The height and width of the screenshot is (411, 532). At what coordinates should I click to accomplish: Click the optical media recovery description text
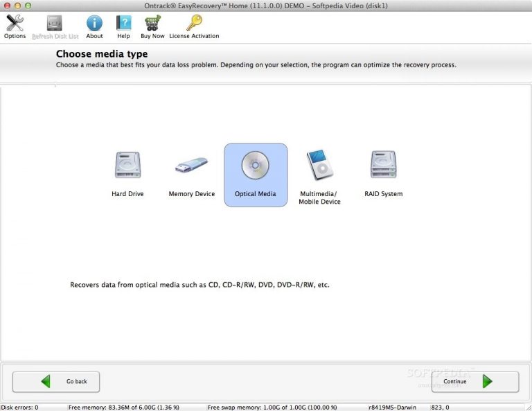click(x=199, y=285)
